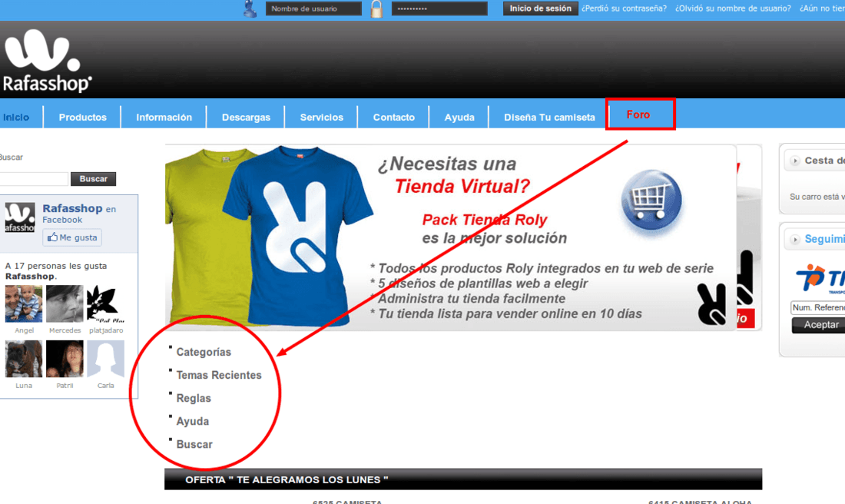Open the Inicio menu tab

pos(17,117)
